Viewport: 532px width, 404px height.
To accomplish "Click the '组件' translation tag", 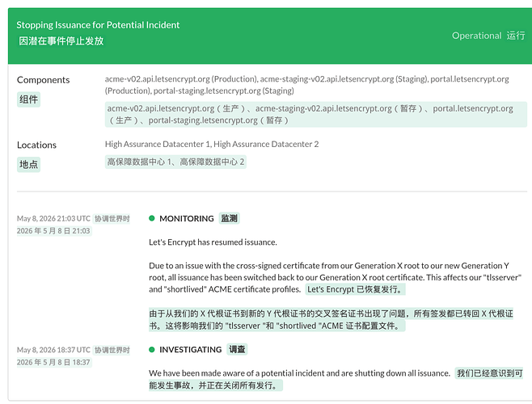I will coord(29,99).
